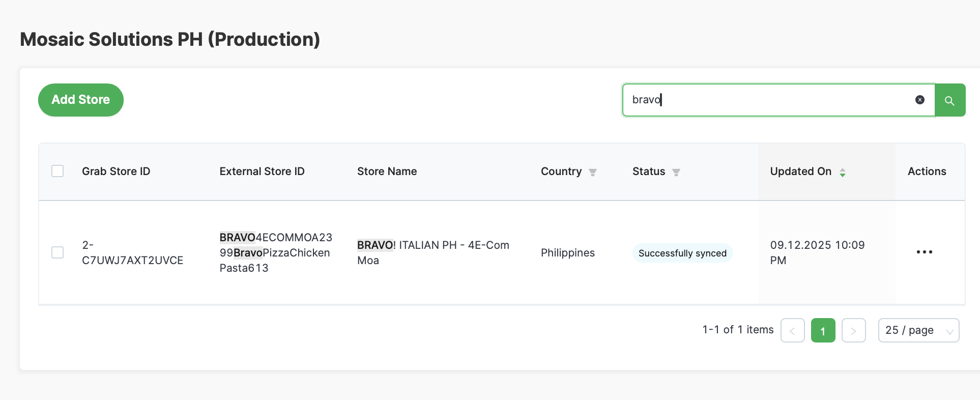Go to next page arrow
This screenshot has width=980, height=400.
pyautogui.click(x=853, y=331)
